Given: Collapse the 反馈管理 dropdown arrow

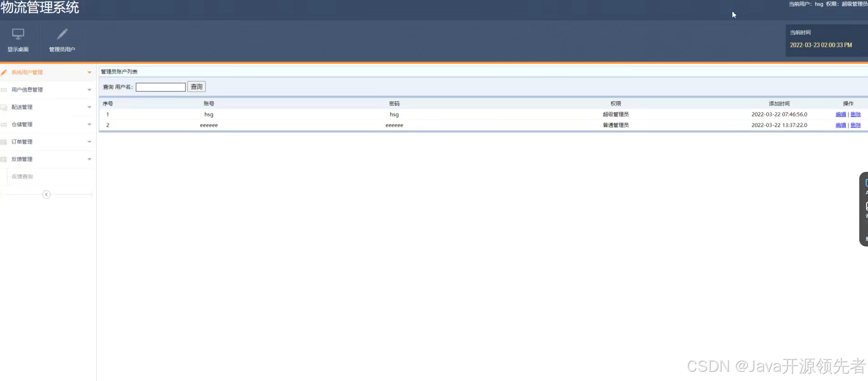Looking at the screenshot, I should (x=89, y=159).
